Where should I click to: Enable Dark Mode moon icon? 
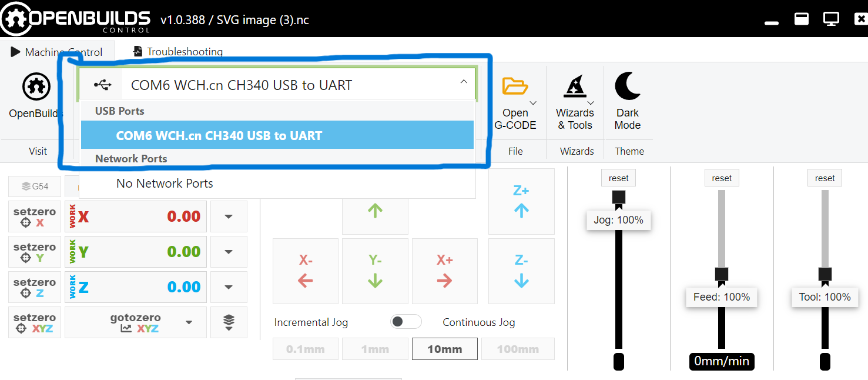click(x=628, y=86)
